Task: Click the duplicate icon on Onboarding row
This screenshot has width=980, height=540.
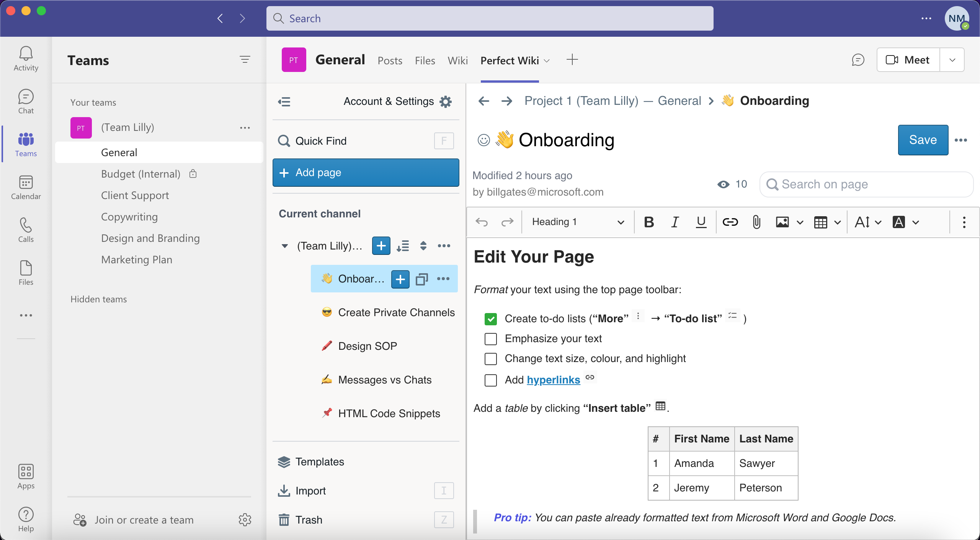Action: 421,279
